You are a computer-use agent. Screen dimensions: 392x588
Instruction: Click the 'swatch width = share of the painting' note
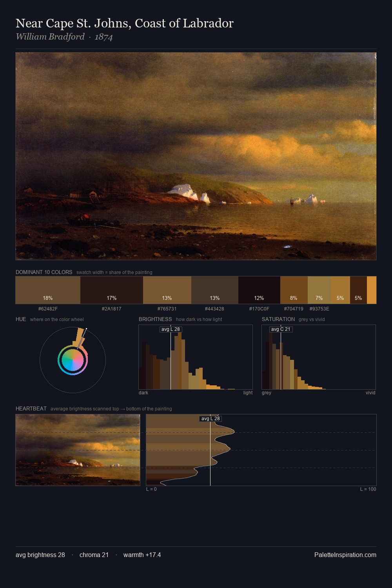point(114,272)
